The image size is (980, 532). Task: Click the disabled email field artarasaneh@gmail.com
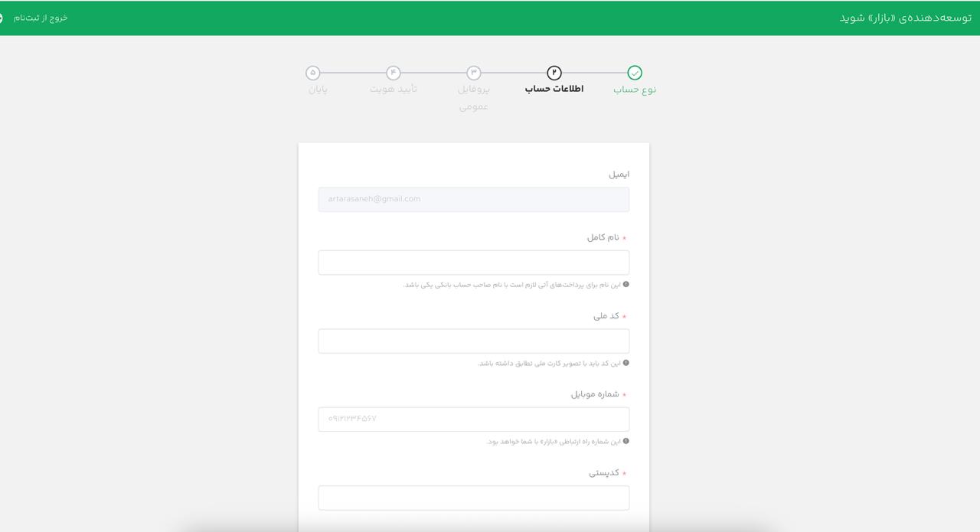click(x=474, y=199)
